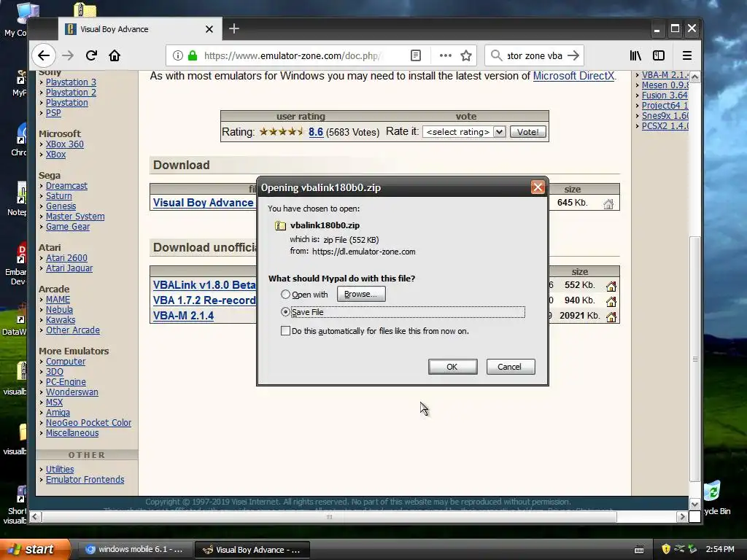Go to XBox 360 emulators page
The image size is (747, 560).
tap(65, 144)
